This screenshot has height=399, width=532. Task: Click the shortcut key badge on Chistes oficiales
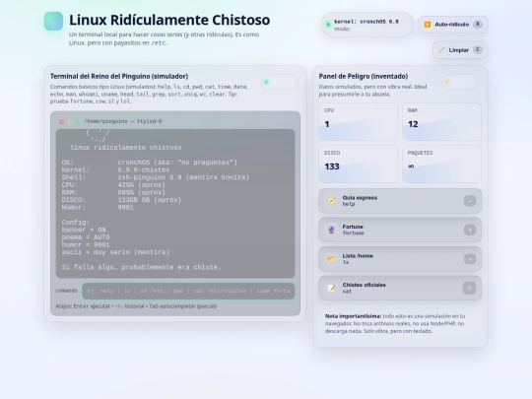[470, 288]
